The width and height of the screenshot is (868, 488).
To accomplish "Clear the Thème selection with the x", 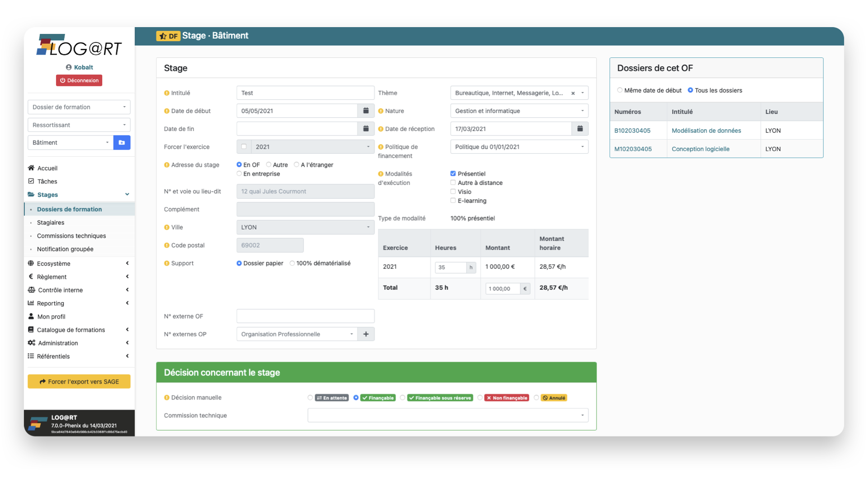I will (x=573, y=93).
